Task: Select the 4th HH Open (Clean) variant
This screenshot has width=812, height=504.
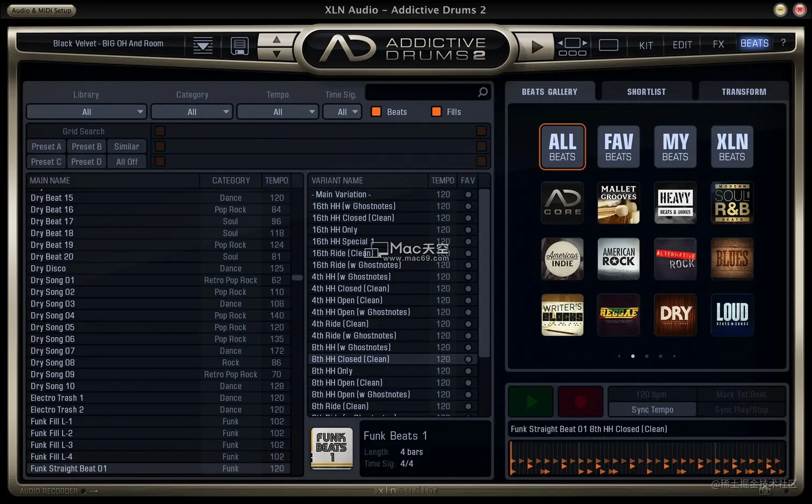Action: [391, 300]
